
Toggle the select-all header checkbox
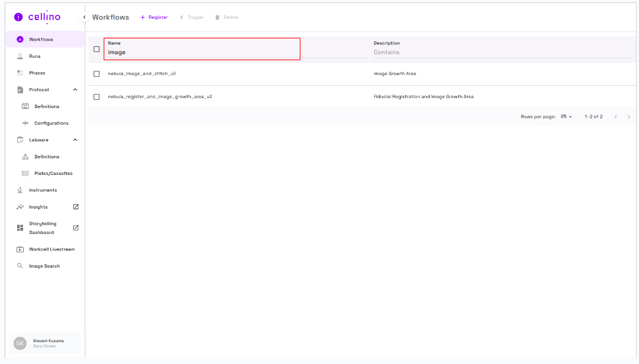97,49
